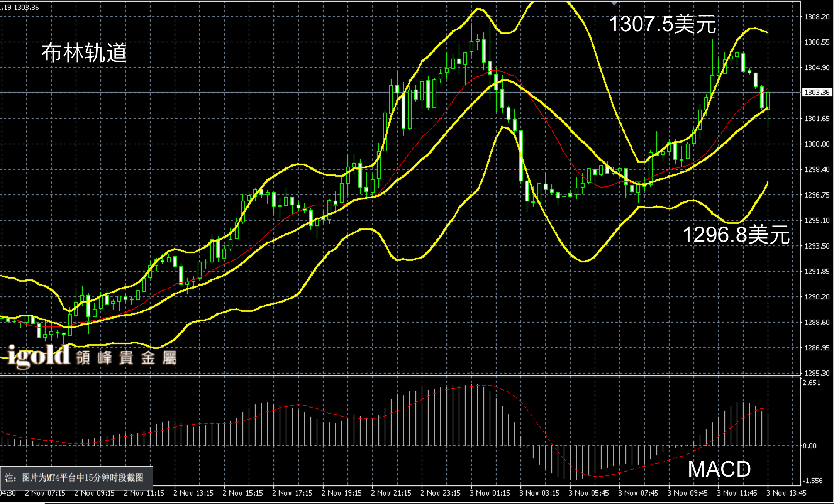Image resolution: width=834 pixels, height=504 pixels.
Task: Click the igold logo watermark
Action: click(x=39, y=356)
